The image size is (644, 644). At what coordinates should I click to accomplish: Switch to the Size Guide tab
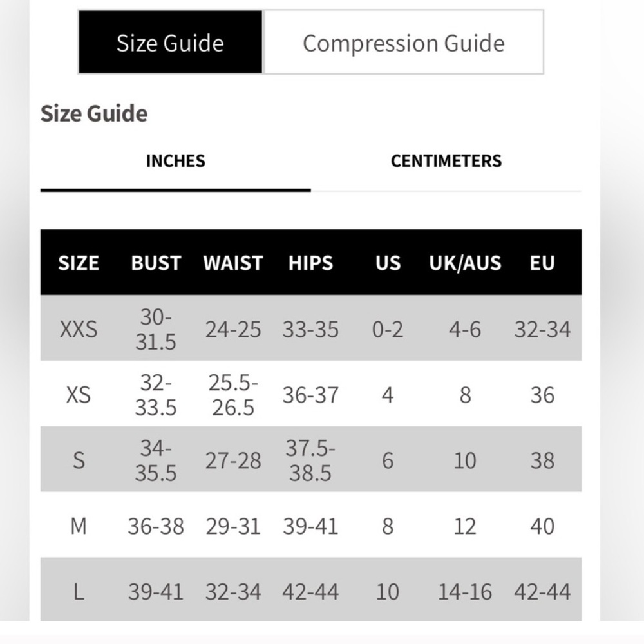(170, 43)
